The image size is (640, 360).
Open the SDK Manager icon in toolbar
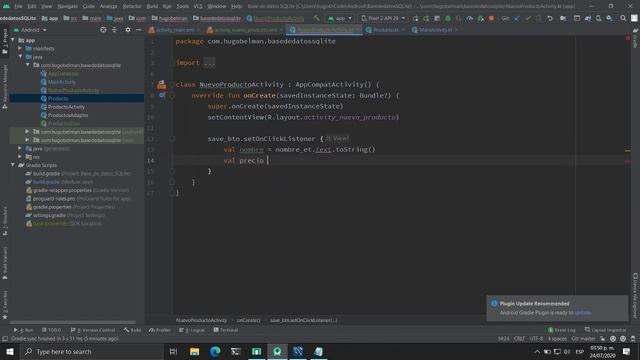(609, 18)
